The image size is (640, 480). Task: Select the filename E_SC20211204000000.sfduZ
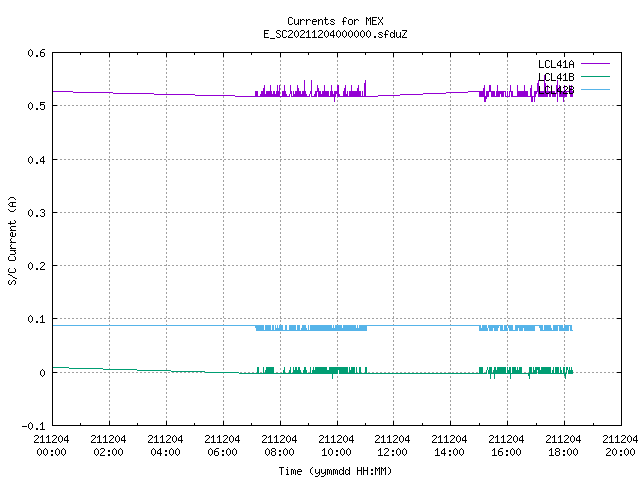335,34
